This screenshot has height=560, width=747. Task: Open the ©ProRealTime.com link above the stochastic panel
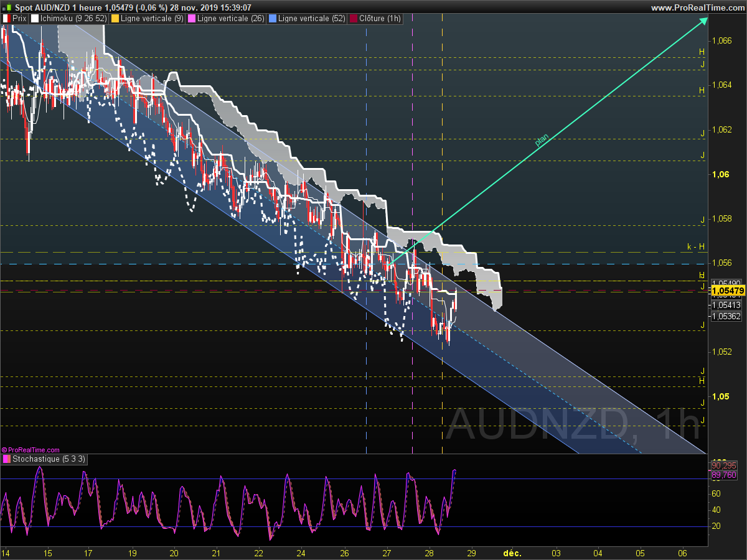(31, 449)
